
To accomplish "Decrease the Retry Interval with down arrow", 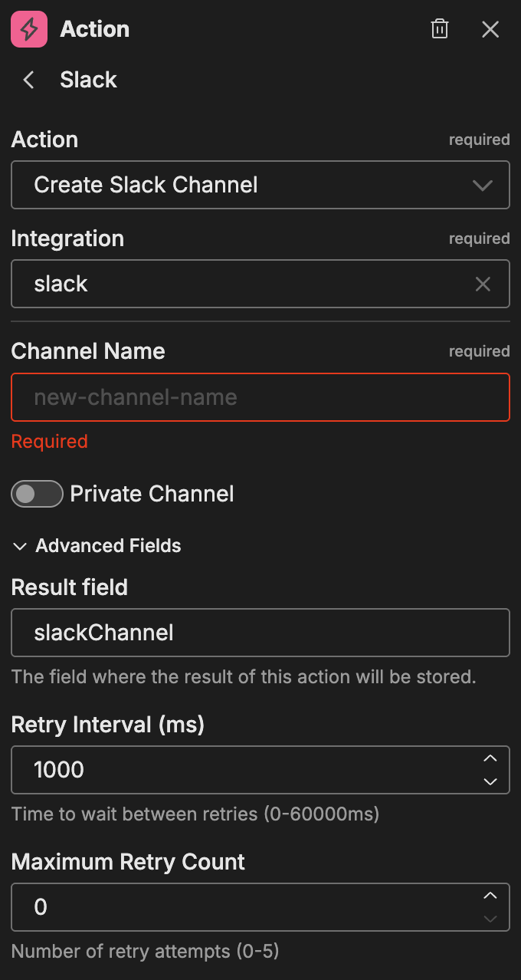I will pos(490,781).
